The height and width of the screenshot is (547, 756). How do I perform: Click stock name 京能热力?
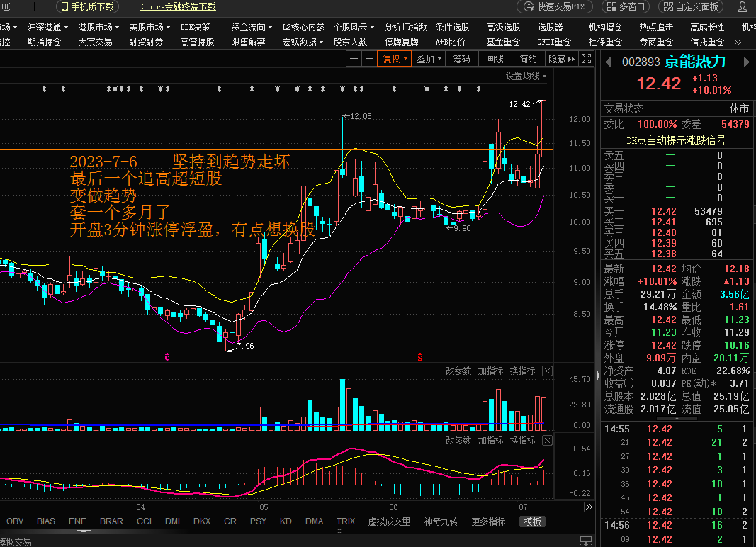[x=695, y=62]
